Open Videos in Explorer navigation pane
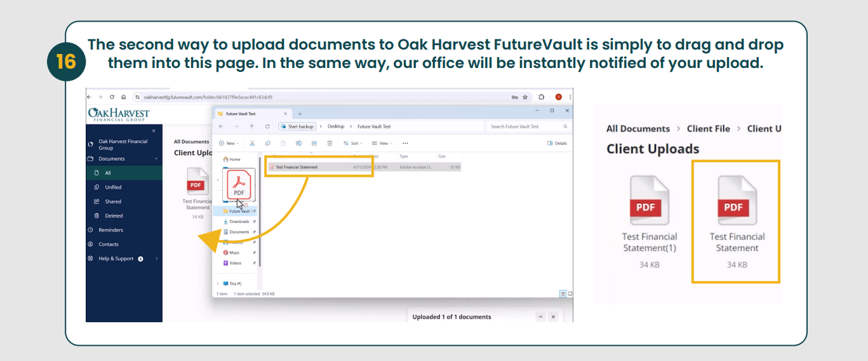The width and height of the screenshot is (868, 361). 233,263
